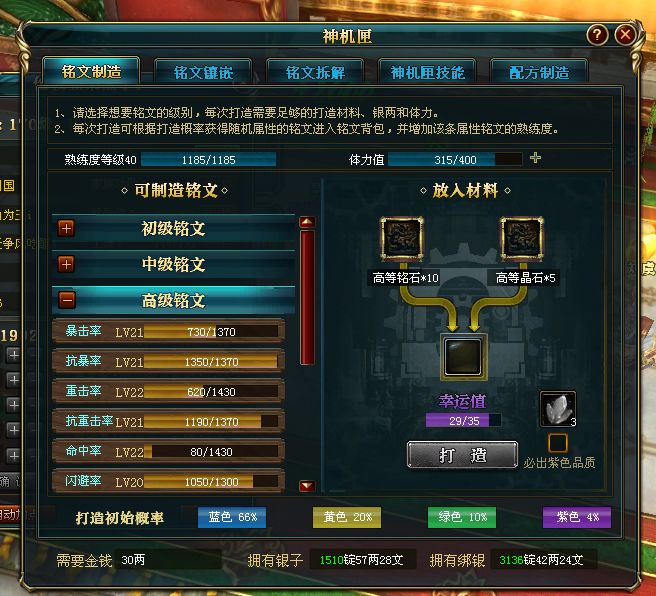Screen dimensions: 656x596
Task: Click the 高等铭石 material slot
Action: (402, 238)
